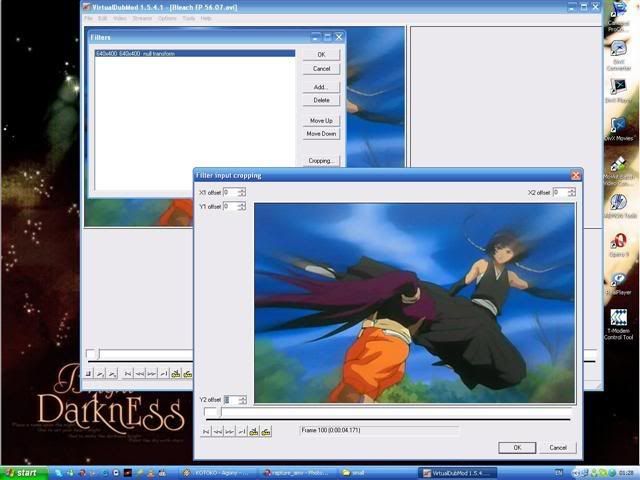The width and height of the screenshot is (640, 480).
Task: Click Cancel in the Filters dialog
Action: (321, 69)
